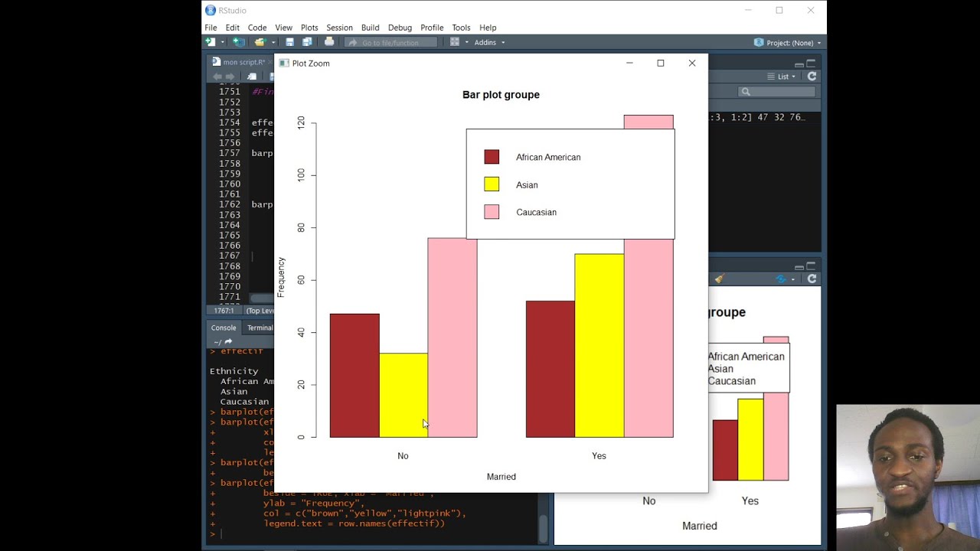
Task: Click the blue Publish icon in Plots pane
Action: coord(781,279)
